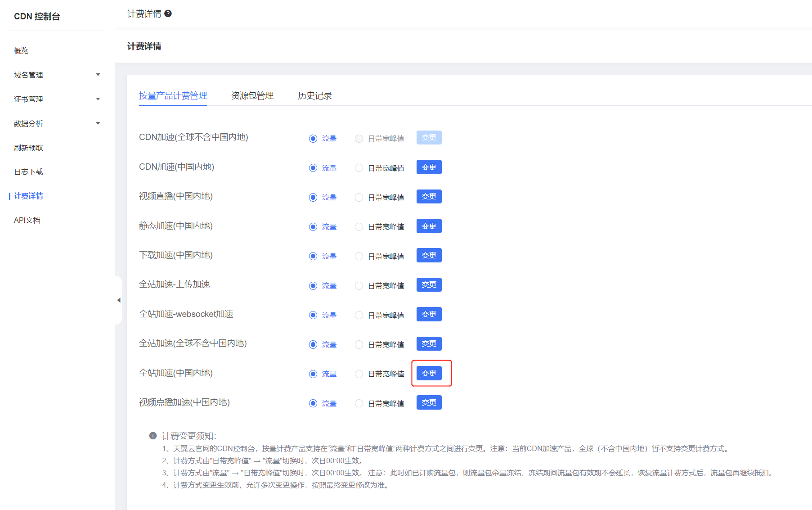Open 概览 in the sidebar
The height and width of the screenshot is (510, 812).
click(21, 50)
